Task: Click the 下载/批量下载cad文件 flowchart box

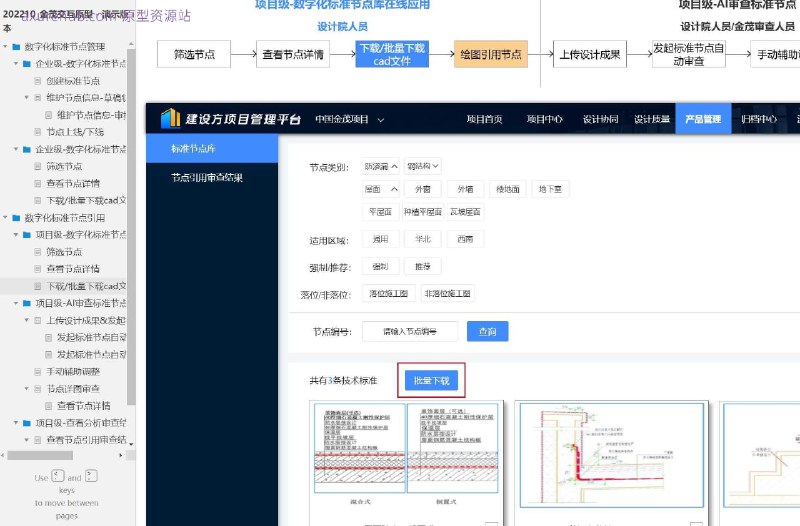Action: coord(392,54)
